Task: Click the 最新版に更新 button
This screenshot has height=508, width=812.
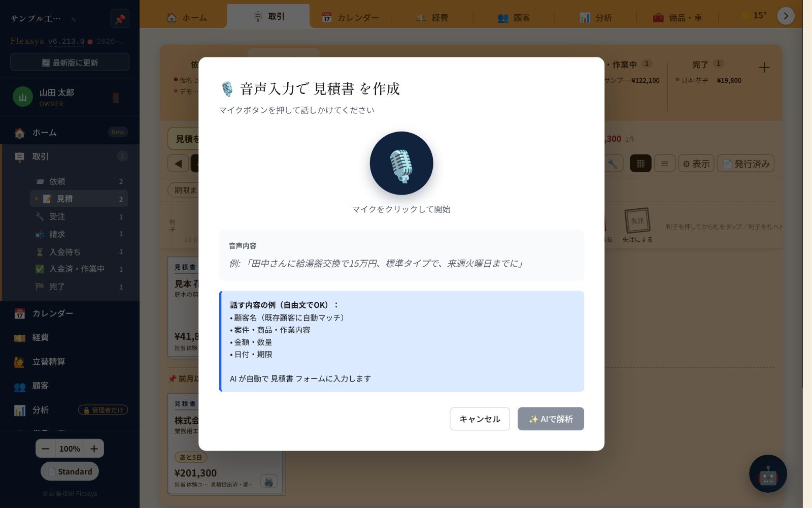Action: click(x=70, y=62)
